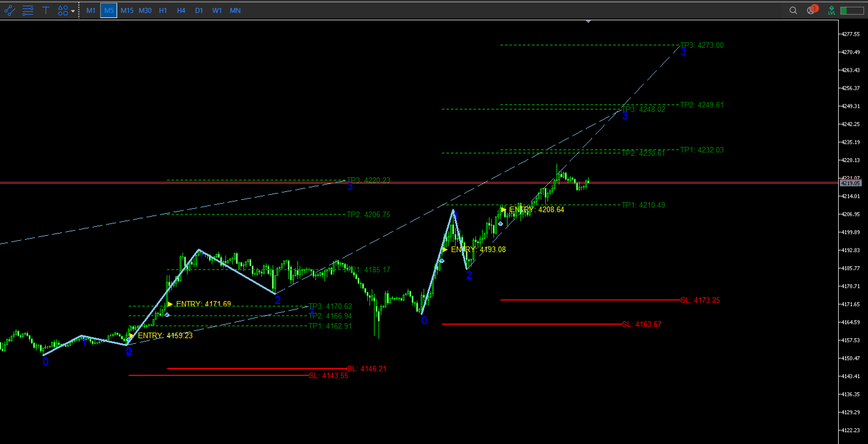Choose the shapes drawing tool
The image size is (868, 444).
click(63, 10)
